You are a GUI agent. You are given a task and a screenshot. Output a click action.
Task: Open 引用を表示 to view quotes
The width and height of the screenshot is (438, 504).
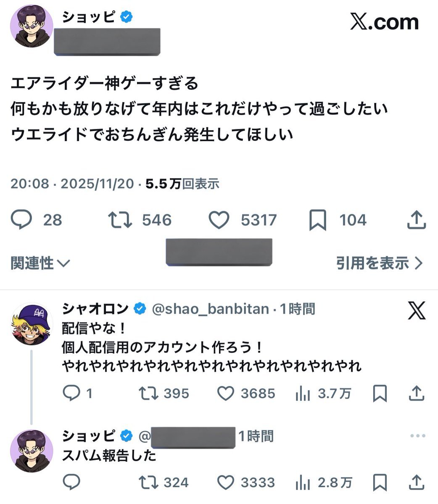tap(379, 263)
